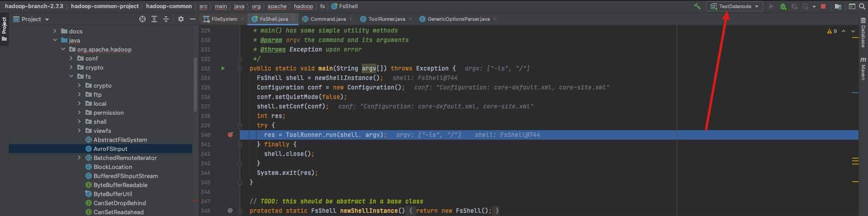
Task: Open the Project view dropdown
Action: tap(31, 19)
